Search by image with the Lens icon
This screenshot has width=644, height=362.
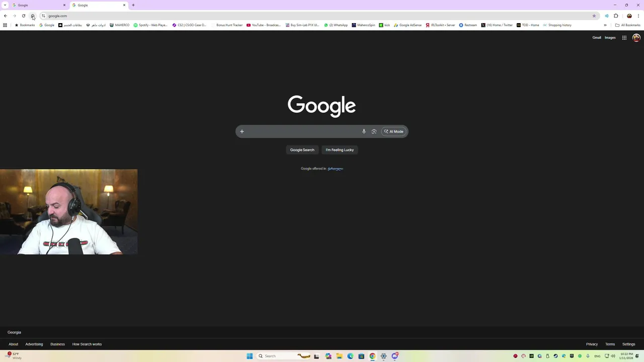(374, 132)
